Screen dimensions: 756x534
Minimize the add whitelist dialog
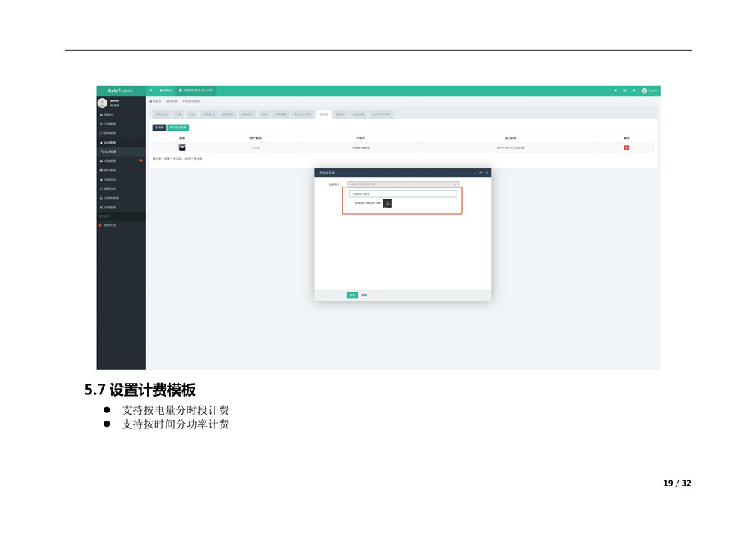point(475,173)
